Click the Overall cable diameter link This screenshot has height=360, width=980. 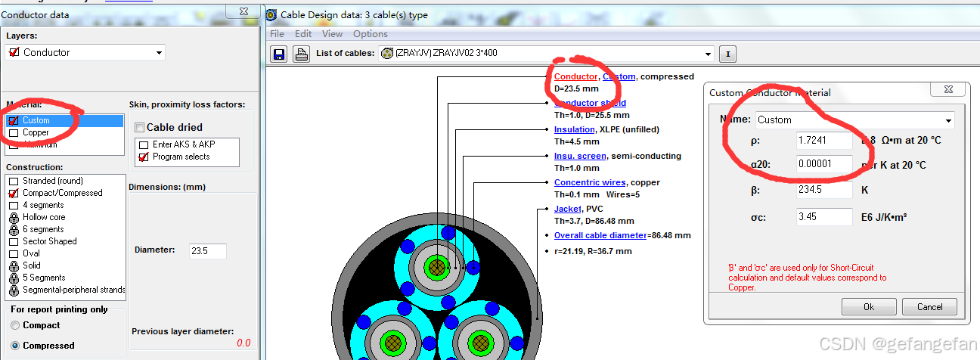click(x=600, y=235)
